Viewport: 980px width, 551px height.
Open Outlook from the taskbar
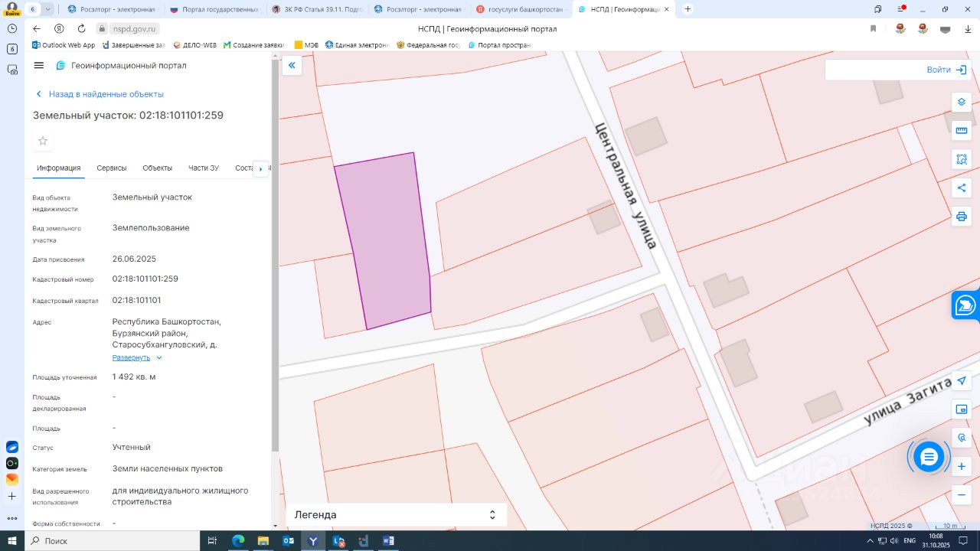pyautogui.click(x=289, y=541)
